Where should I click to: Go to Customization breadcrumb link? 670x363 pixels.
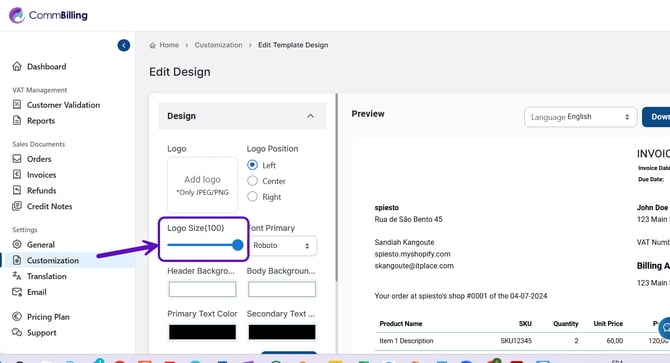click(x=218, y=45)
